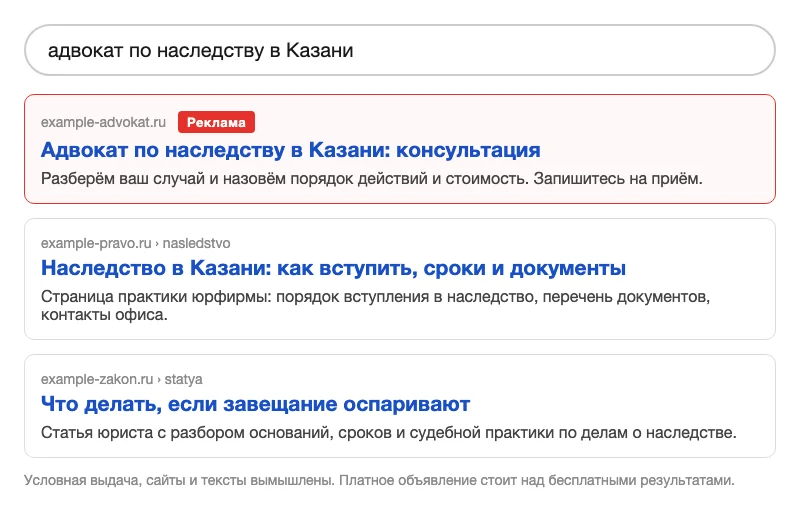Image resolution: width=800 pixels, height=512 pixels.
Task: Open the example-advokat.ru domain link
Action: 104,122
